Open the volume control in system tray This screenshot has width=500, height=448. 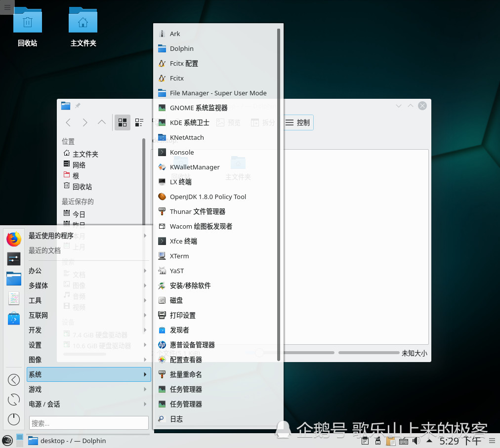pyautogui.click(x=416, y=441)
